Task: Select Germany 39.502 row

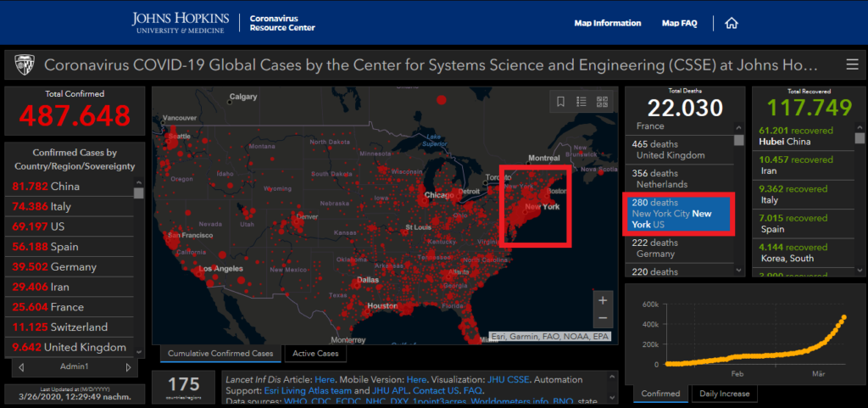Action: click(70, 267)
